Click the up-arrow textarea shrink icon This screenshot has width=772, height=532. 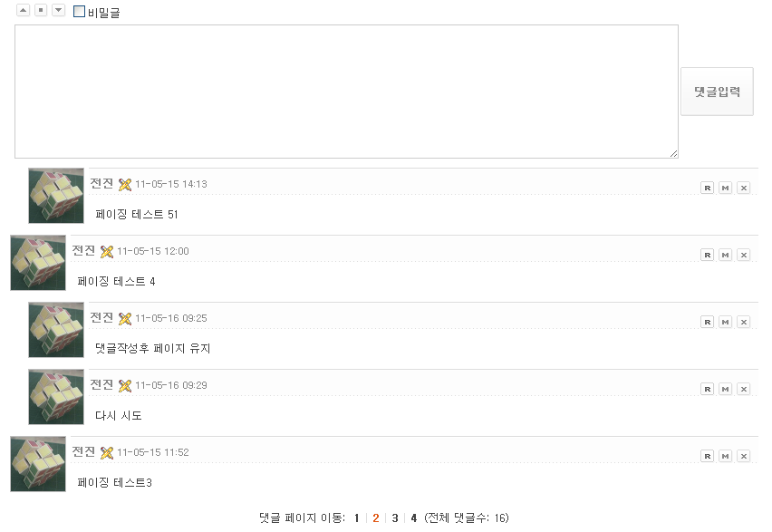click(x=23, y=10)
